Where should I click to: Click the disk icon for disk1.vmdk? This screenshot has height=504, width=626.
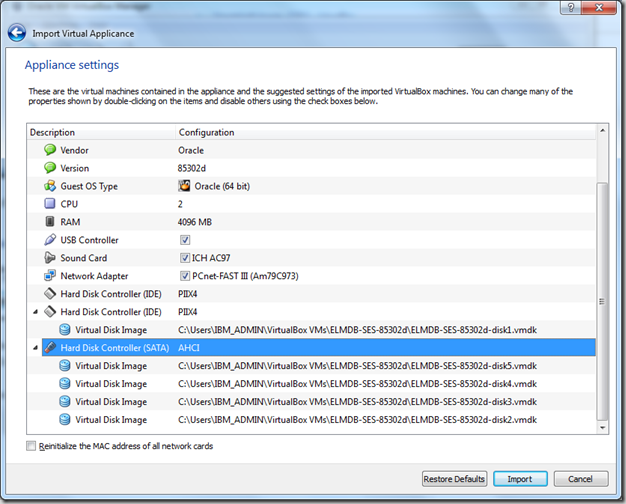pos(65,329)
